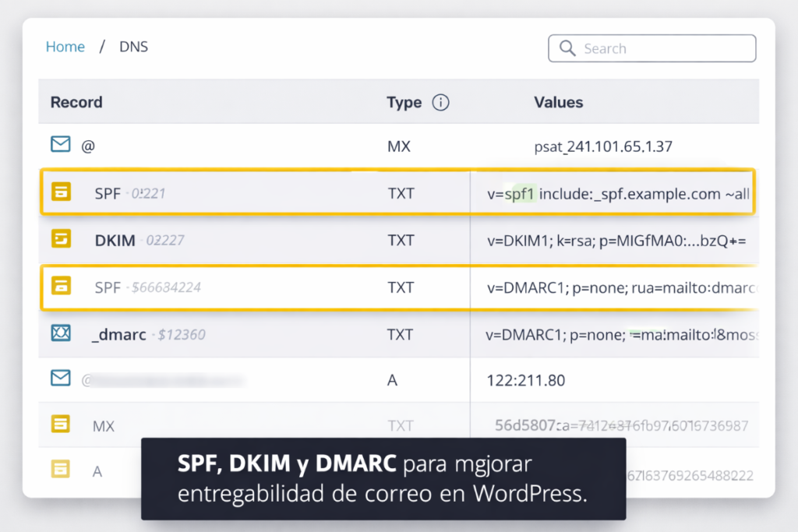798x532 pixels.
Task: Sort records by the Record column header
Action: [76, 102]
